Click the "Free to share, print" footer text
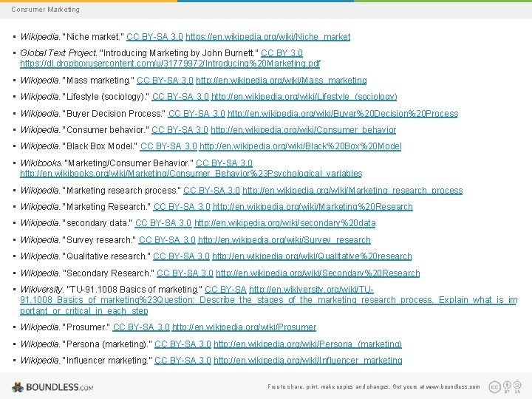Screen dimensions: 532x399 [374, 386]
